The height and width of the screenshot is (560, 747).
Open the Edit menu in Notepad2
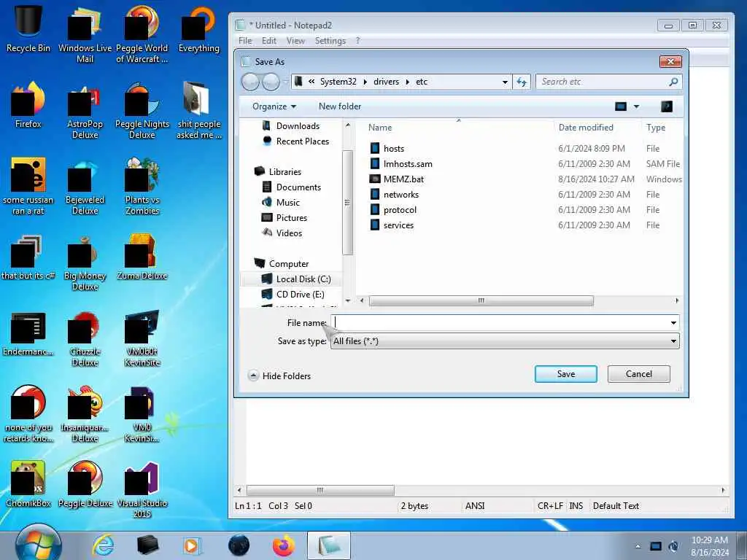[x=268, y=41]
